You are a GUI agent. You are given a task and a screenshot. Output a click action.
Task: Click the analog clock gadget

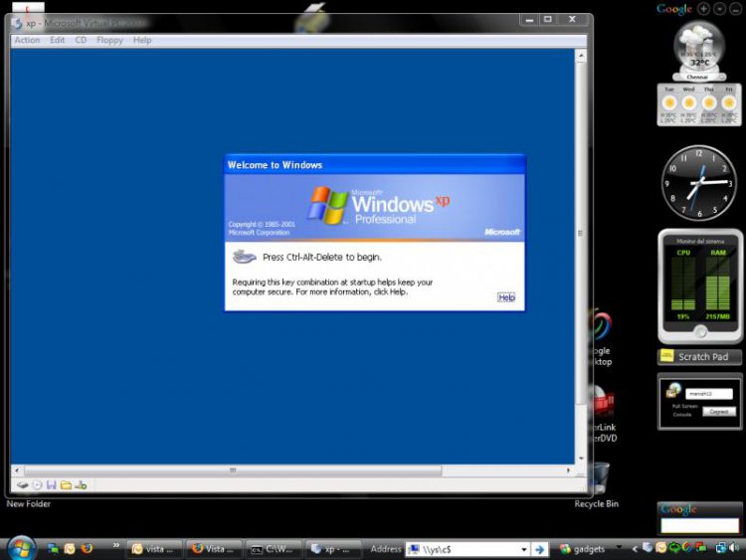[699, 183]
